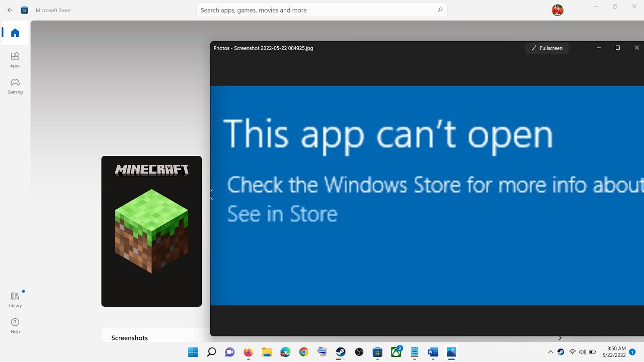Screen dimensions: 644x362
Task: Open OBS Studio from the taskbar
Action: point(359,352)
